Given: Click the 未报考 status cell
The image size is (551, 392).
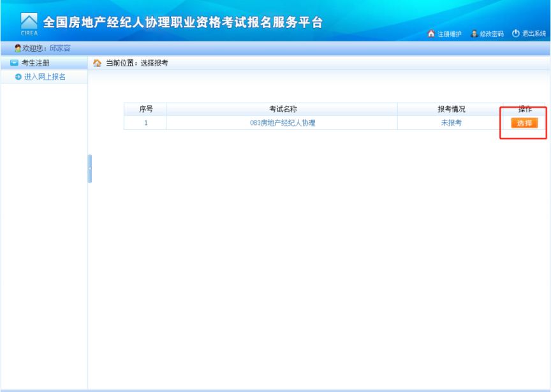Looking at the screenshot, I should pos(452,122).
